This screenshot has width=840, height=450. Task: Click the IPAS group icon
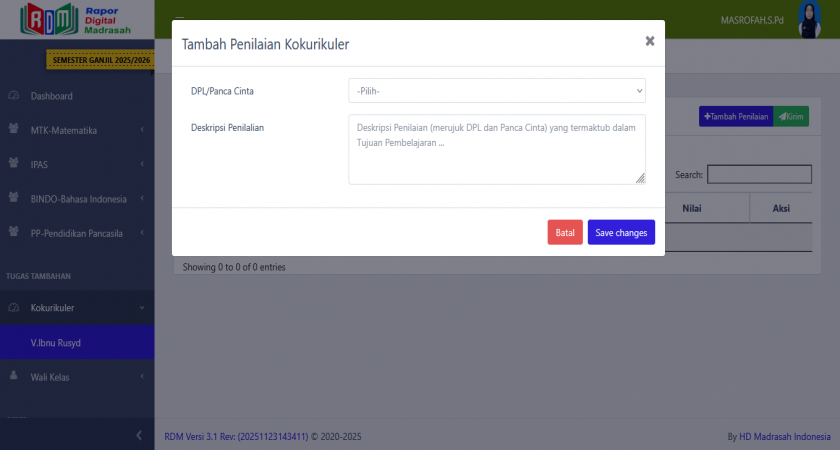click(x=14, y=163)
